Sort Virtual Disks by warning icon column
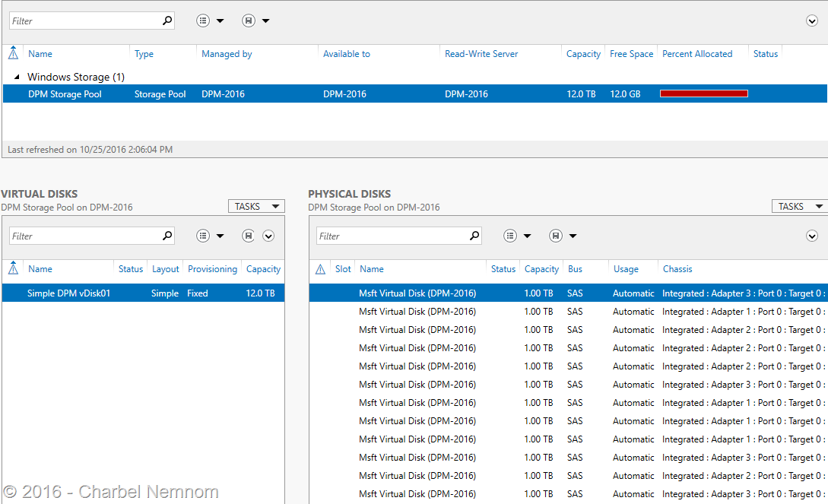The height and width of the screenshot is (504, 828). click(13, 268)
